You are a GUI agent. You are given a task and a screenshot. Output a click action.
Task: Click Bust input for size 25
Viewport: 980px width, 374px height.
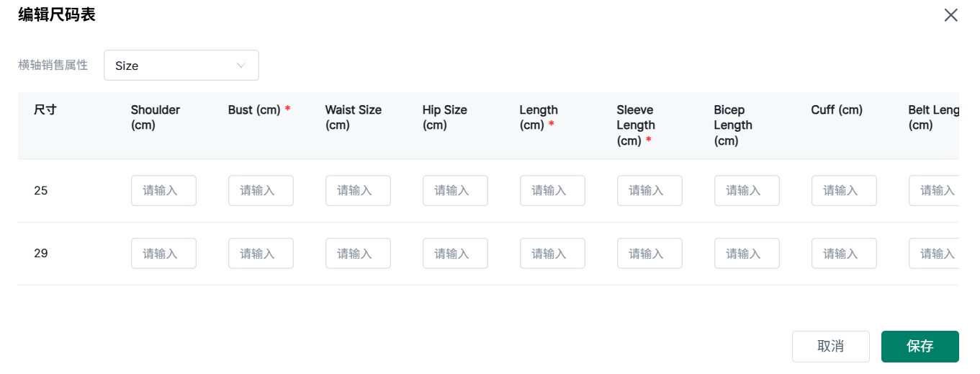click(x=261, y=191)
